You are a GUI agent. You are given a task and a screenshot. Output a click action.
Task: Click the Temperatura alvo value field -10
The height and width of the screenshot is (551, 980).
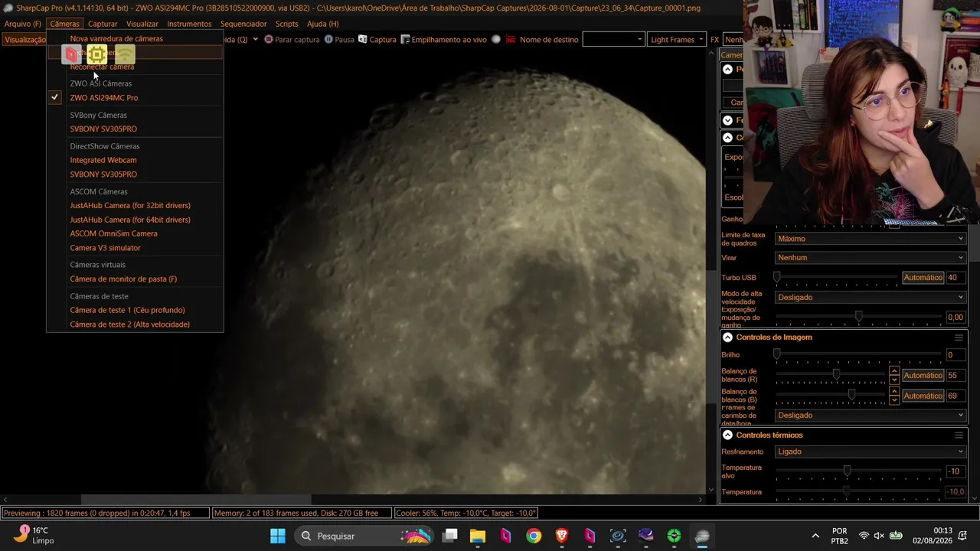click(x=955, y=471)
